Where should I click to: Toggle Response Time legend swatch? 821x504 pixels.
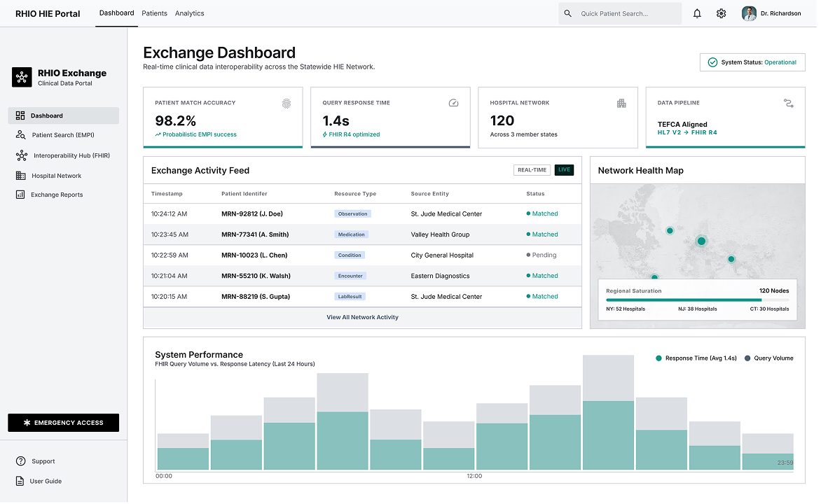[662, 360]
